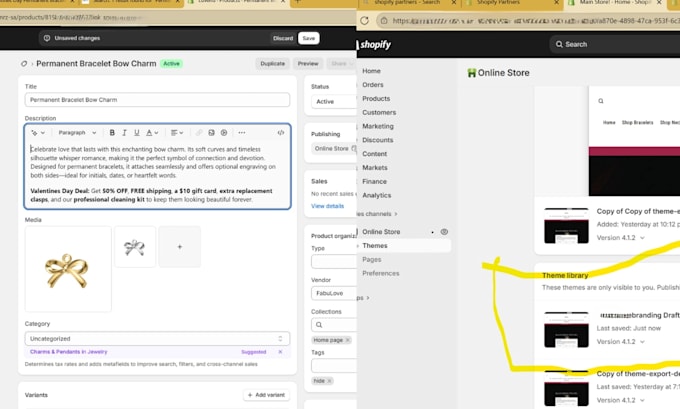This screenshot has width=680, height=409.
Task: Click the Collections search field
Action: [x=334, y=325]
